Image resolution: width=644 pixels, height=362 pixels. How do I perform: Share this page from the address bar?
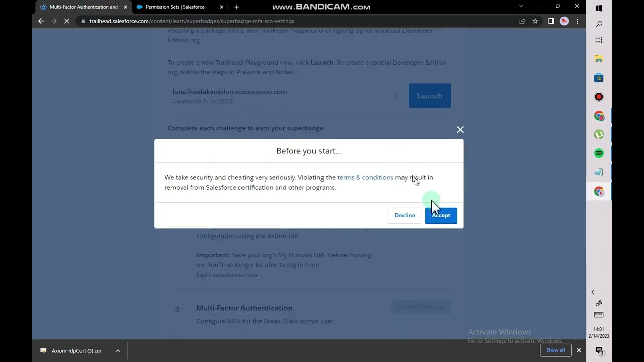pos(522,21)
